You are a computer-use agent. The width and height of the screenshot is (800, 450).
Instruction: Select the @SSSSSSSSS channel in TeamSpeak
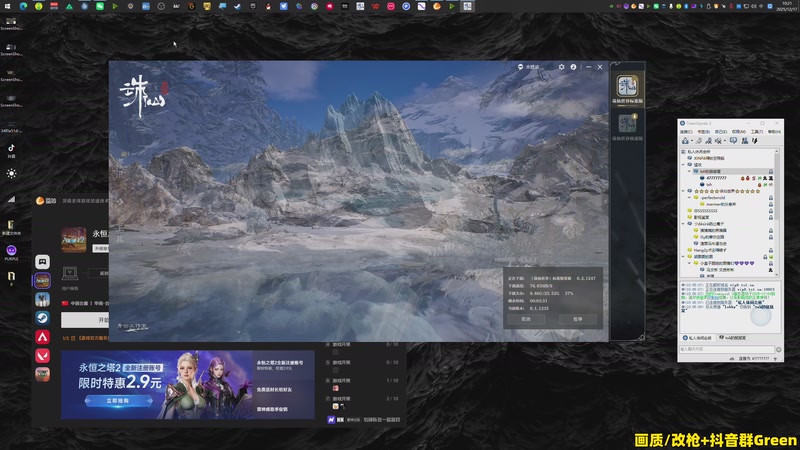pyautogui.click(x=706, y=211)
